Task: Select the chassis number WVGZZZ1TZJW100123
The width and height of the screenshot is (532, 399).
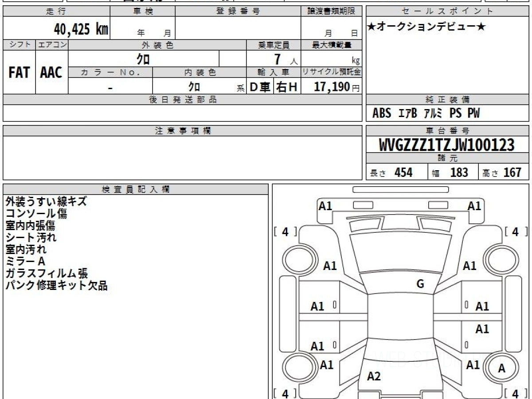Action: point(447,145)
